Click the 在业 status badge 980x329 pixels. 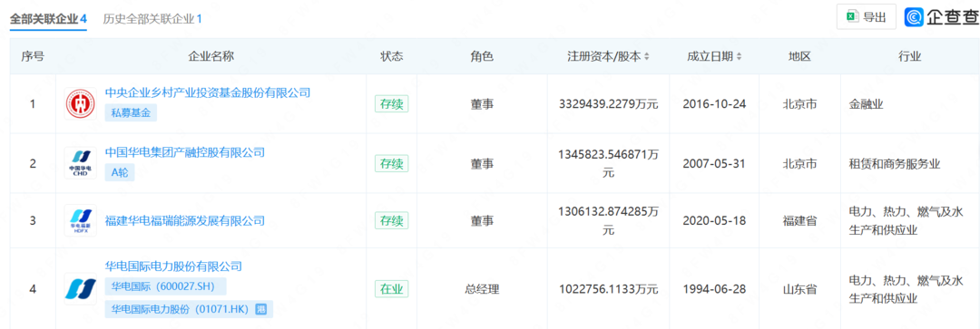[x=392, y=289]
